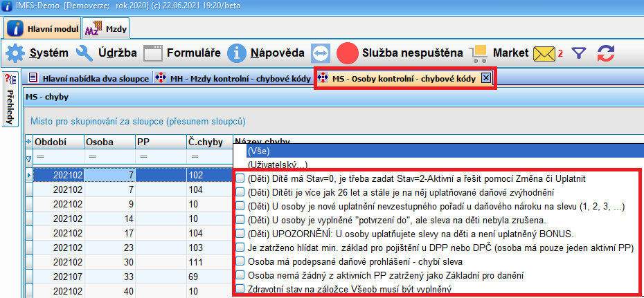The image size is (644, 298).
Task: Open the yellow mail envelope icon
Action: [544, 53]
